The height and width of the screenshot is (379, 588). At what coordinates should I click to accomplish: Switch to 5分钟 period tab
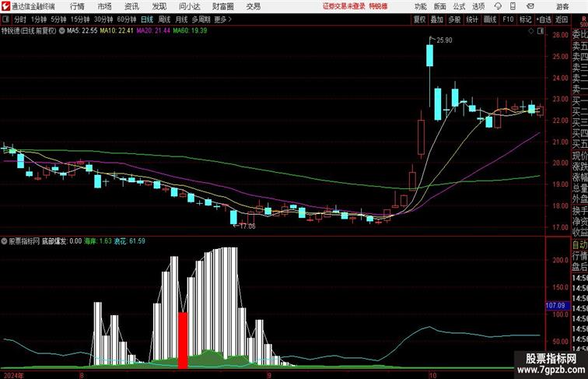click(x=58, y=19)
